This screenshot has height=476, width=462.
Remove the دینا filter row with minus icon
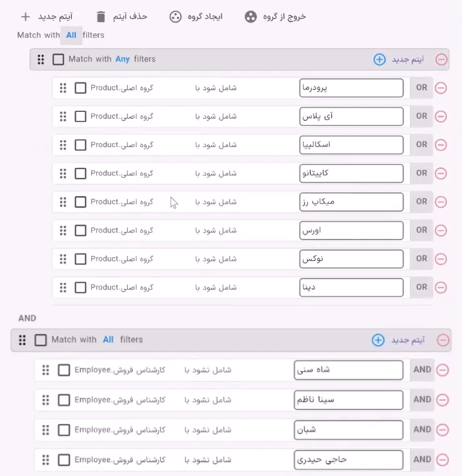click(x=441, y=287)
